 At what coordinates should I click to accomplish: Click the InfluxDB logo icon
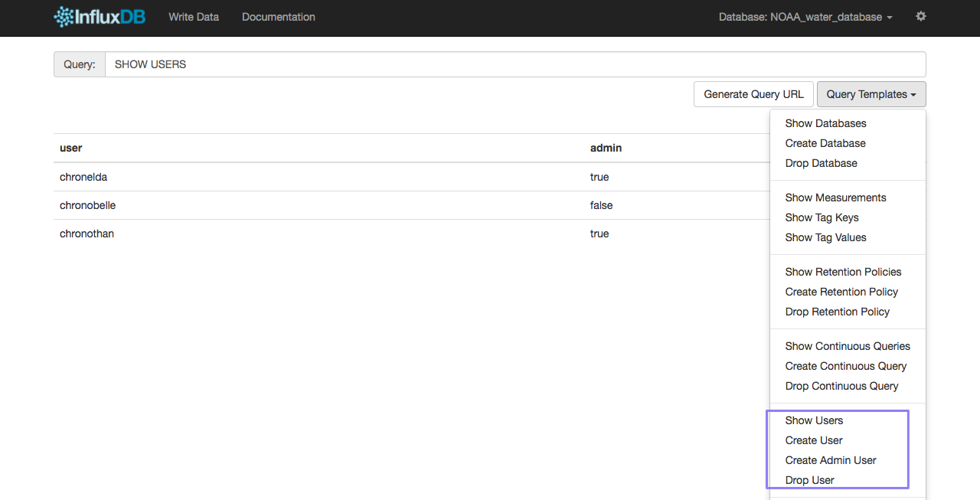point(64,17)
